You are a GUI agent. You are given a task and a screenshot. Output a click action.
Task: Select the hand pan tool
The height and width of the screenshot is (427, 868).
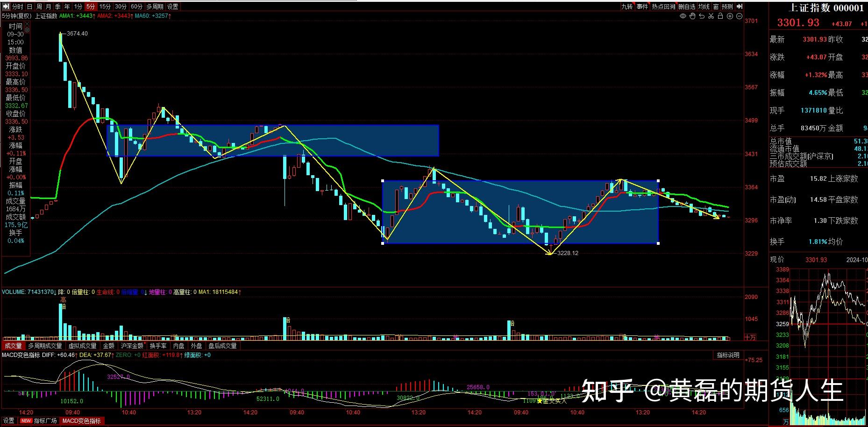point(692,16)
